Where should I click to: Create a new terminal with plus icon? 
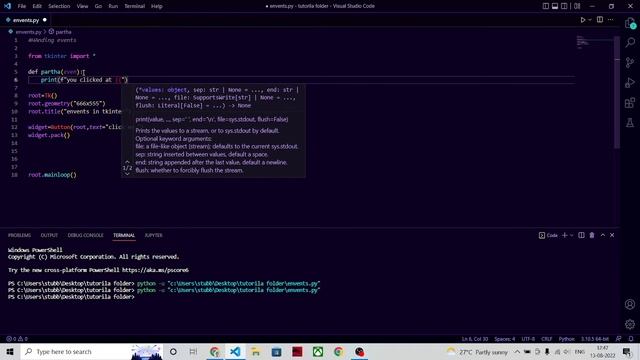565,235
